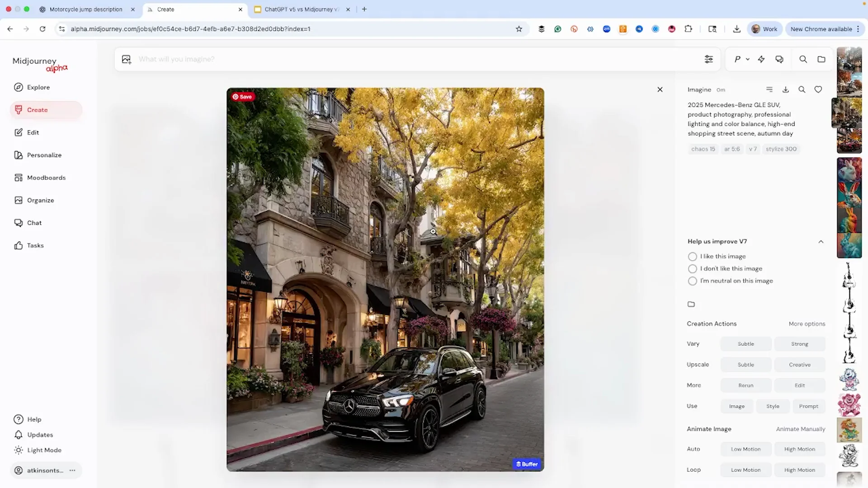Download the generated image via download icon
This screenshot has width=868, height=488.
[x=785, y=89]
